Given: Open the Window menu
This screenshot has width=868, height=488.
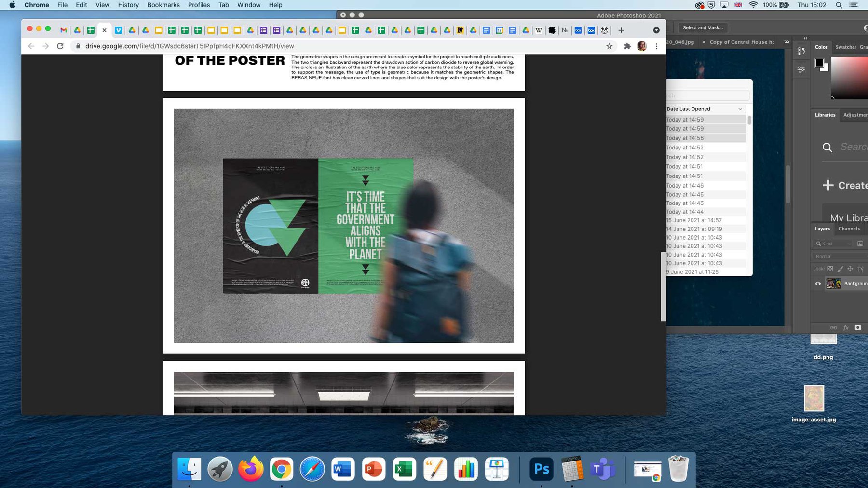Looking at the screenshot, I should point(249,5).
